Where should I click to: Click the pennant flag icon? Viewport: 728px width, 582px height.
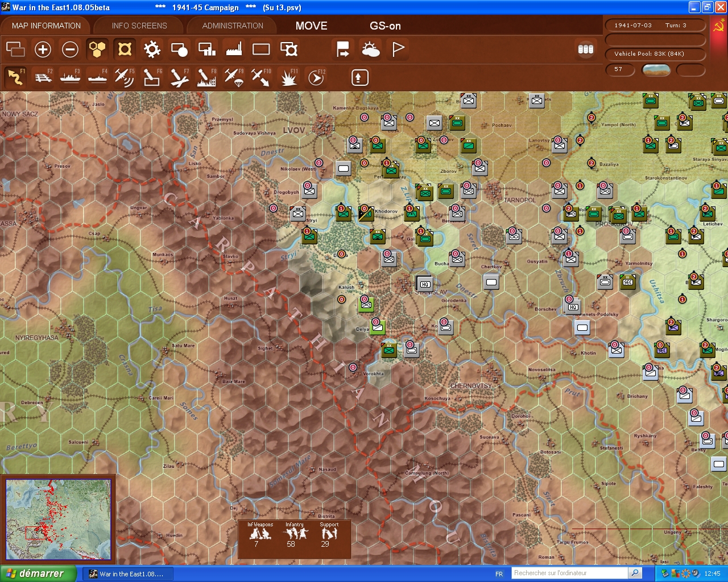pyautogui.click(x=398, y=49)
